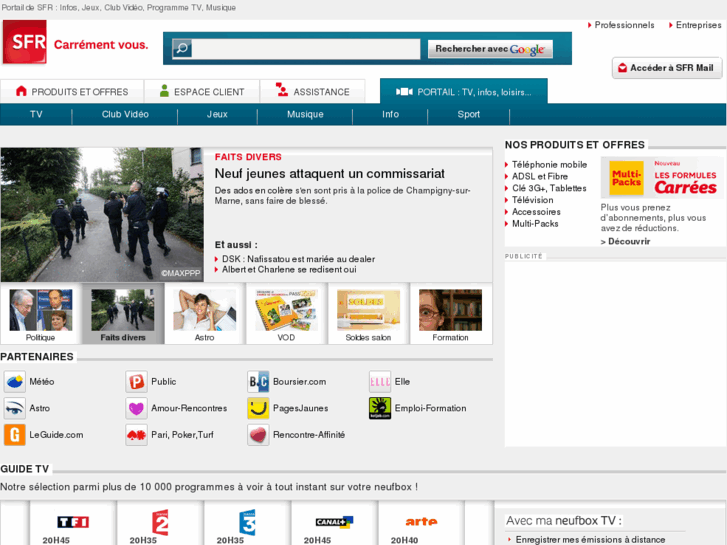
Task: Click Rechercher avec Google button
Action: coord(490,49)
